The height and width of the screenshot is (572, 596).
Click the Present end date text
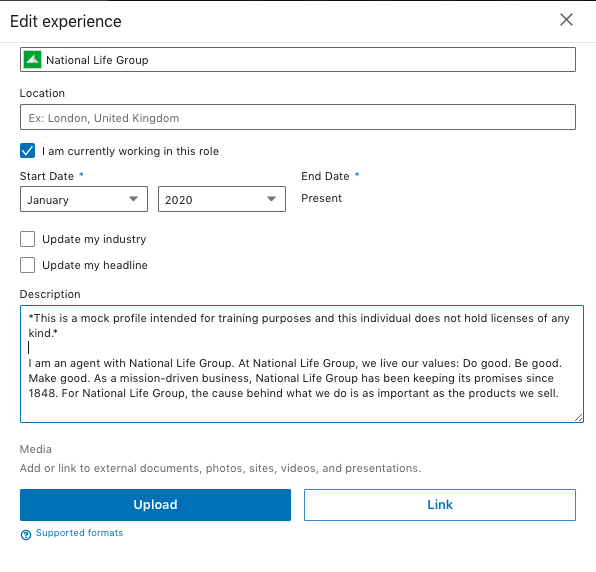321,198
